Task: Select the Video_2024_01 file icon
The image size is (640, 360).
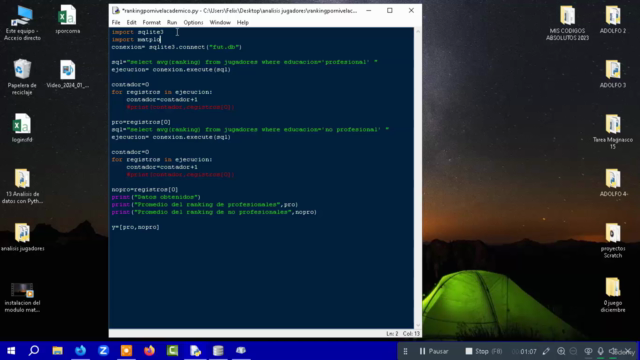Action: [x=68, y=74]
